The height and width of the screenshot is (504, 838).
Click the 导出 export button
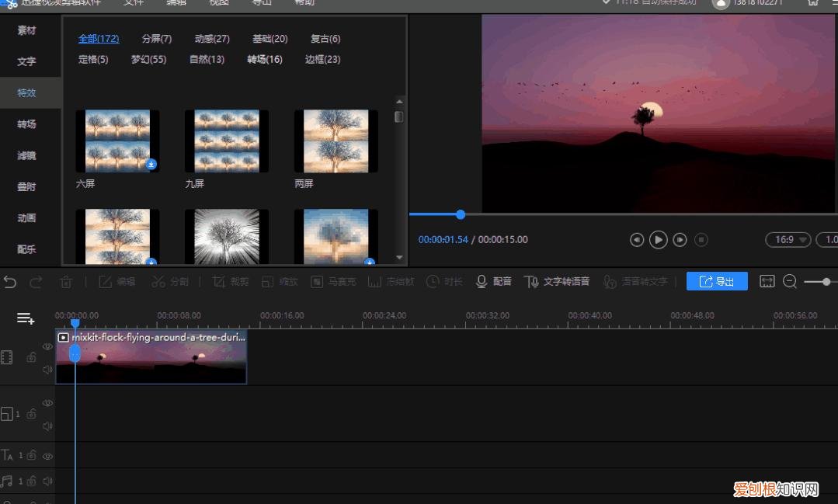pyautogui.click(x=717, y=281)
